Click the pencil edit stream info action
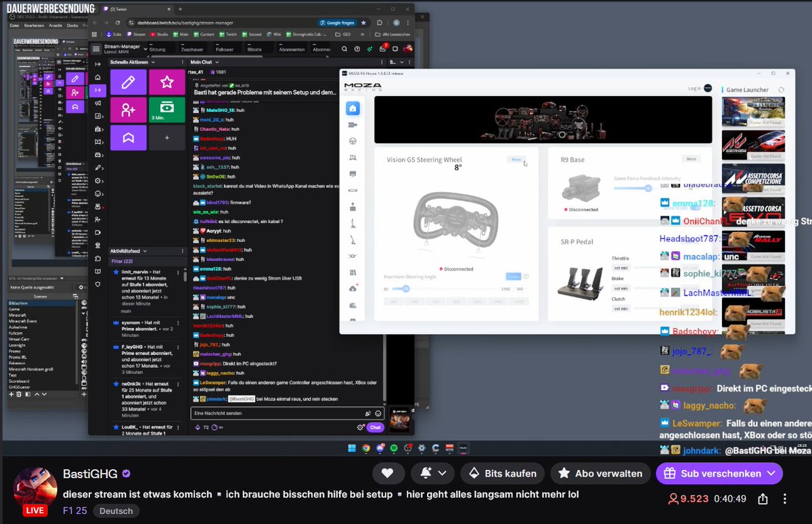 (x=129, y=82)
